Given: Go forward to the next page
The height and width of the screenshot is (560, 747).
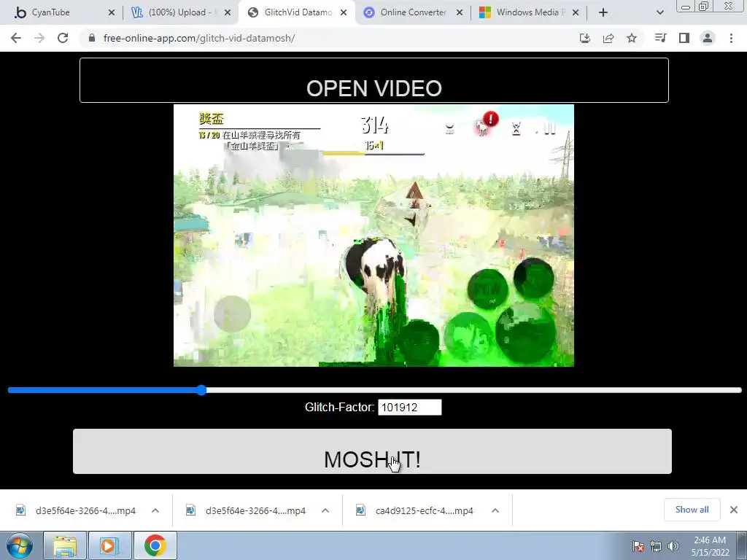Looking at the screenshot, I should pos(39,38).
